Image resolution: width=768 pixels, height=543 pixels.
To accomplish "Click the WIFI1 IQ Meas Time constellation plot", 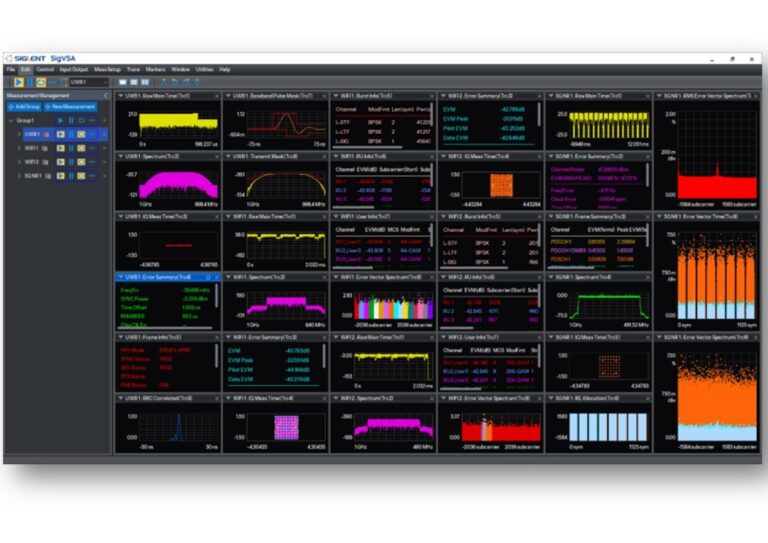I will 287,427.
